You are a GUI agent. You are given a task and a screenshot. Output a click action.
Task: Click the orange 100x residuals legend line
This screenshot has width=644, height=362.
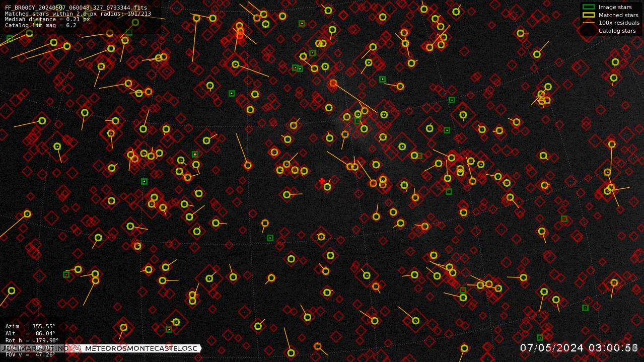(x=589, y=23)
